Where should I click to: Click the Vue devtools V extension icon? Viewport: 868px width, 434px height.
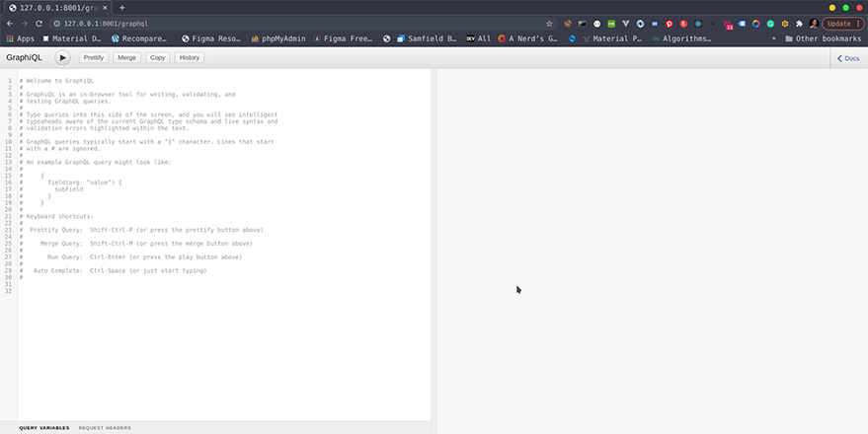[x=626, y=24]
